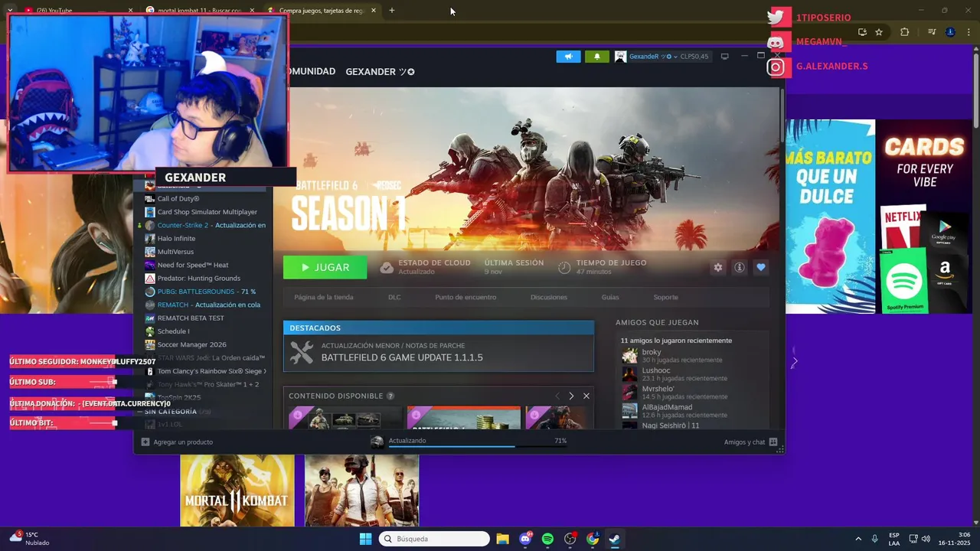Open File Explorer from taskbar

(502, 539)
